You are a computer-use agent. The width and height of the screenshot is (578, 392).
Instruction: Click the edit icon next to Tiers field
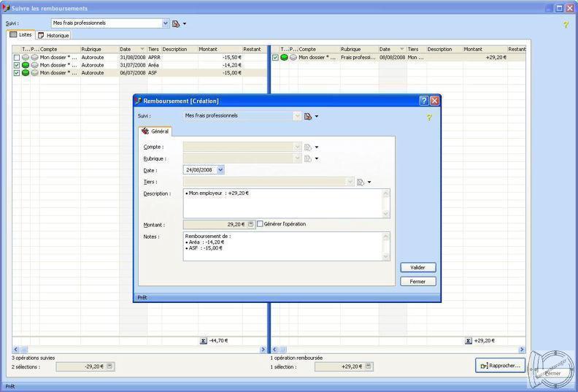tap(361, 182)
